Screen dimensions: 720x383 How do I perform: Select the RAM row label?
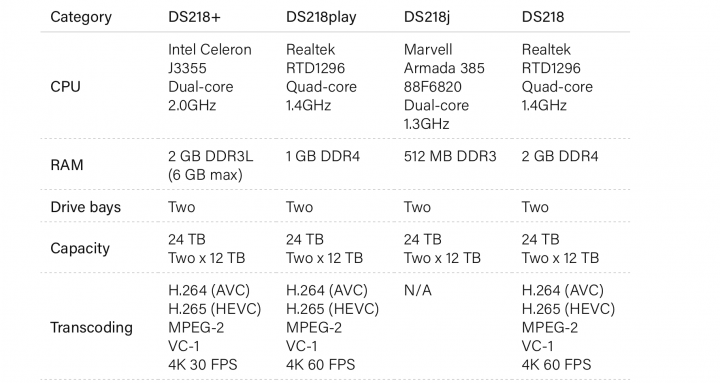click(67, 165)
